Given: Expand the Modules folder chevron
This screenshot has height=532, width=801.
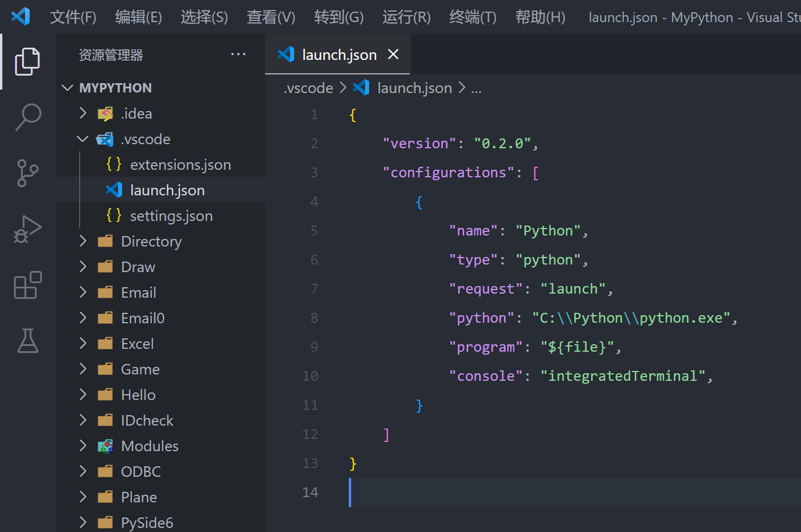Looking at the screenshot, I should pos(83,446).
